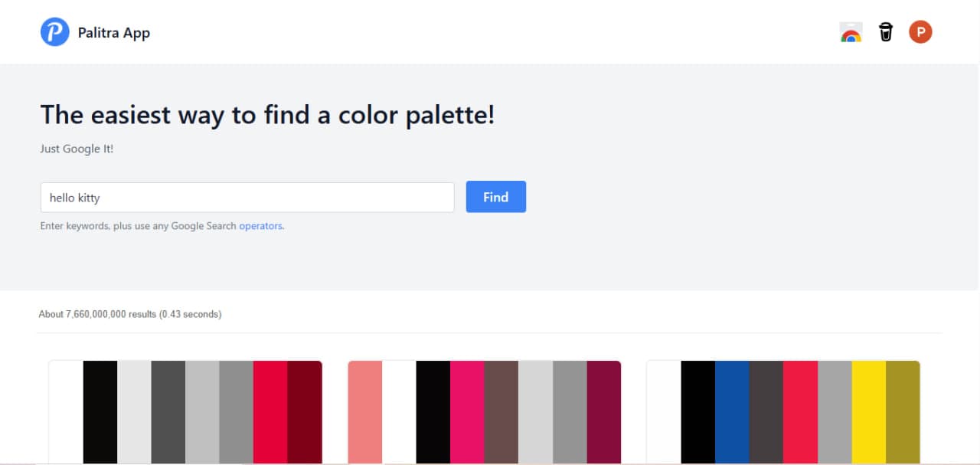980x465 pixels.
Task: Click the coffee cup donate icon
Action: pos(886,32)
